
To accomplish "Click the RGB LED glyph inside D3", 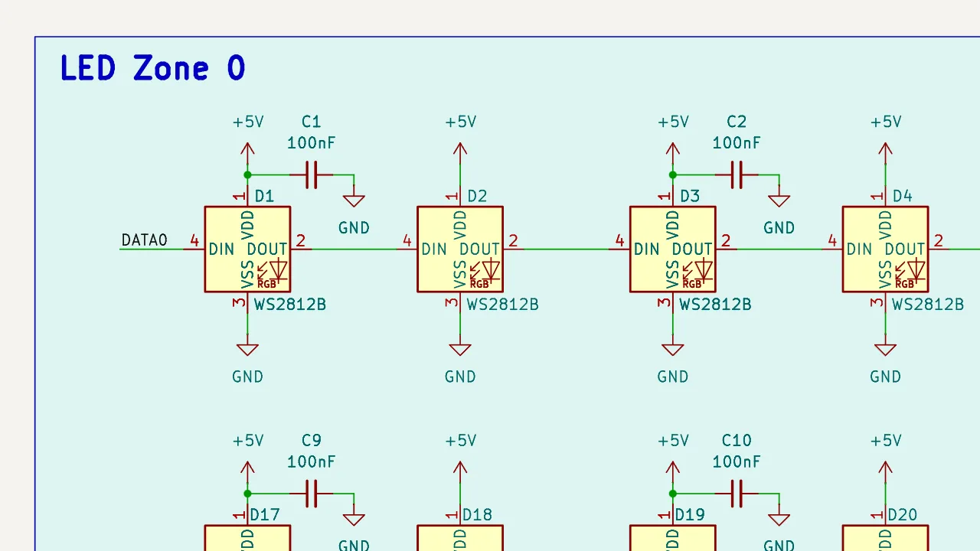I will click(x=697, y=274).
